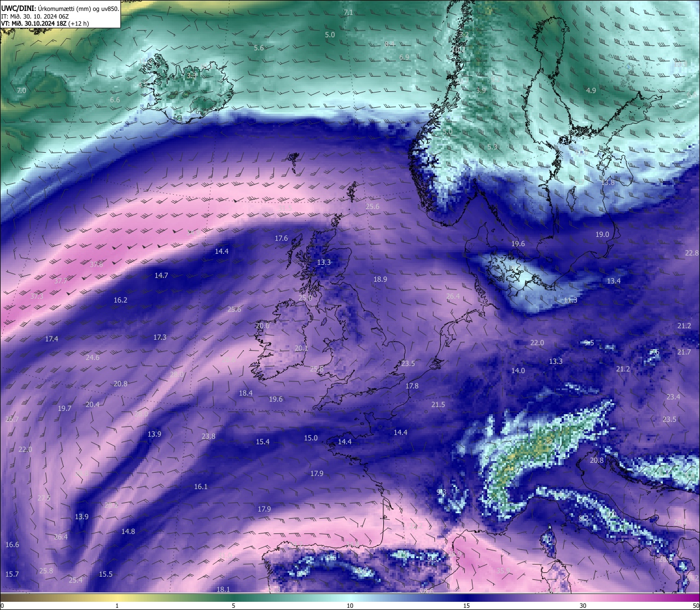
Task: Click the map value 18.9
Action: [x=380, y=279]
